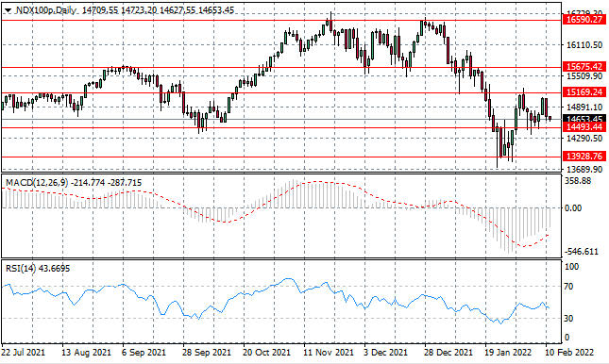Click the 11 Nov 2021 date label

click(x=329, y=353)
